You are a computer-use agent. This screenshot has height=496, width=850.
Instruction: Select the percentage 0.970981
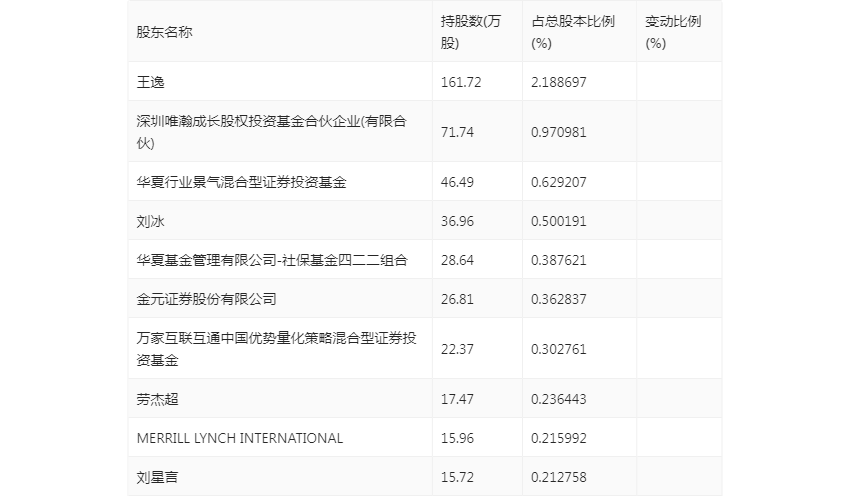tap(558, 132)
